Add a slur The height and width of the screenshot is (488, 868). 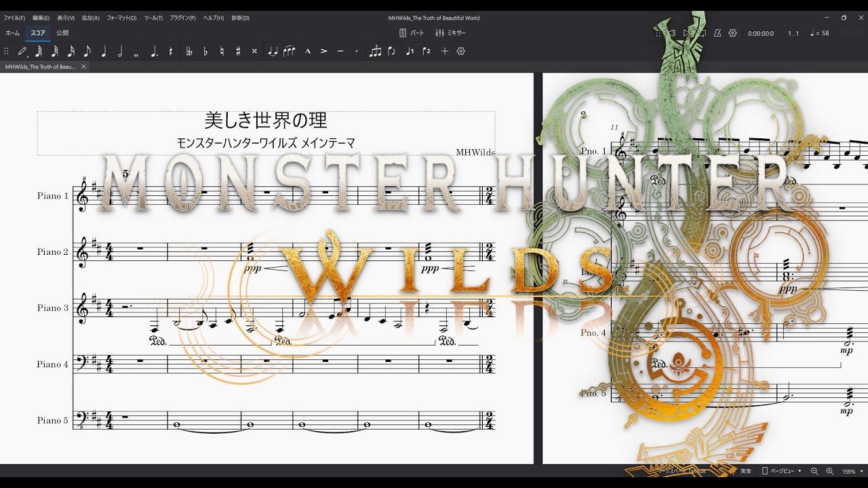290,51
